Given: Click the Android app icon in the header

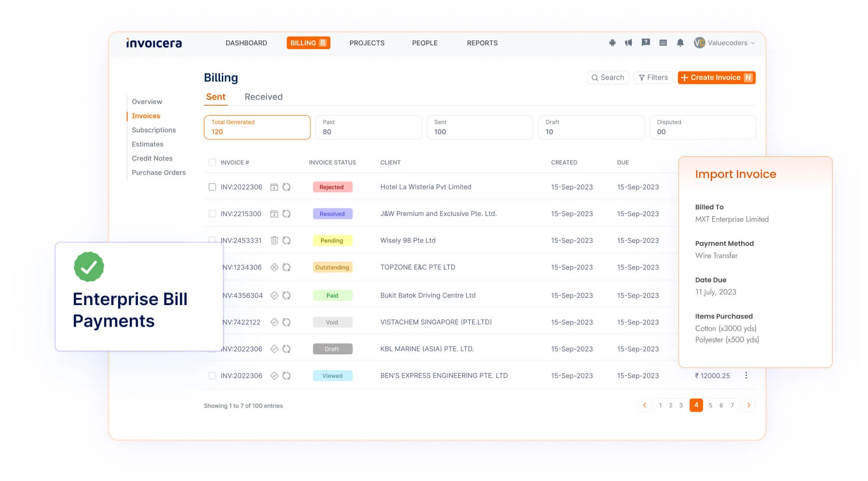Looking at the screenshot, I should pyautogui.click(x=612, y=43).
